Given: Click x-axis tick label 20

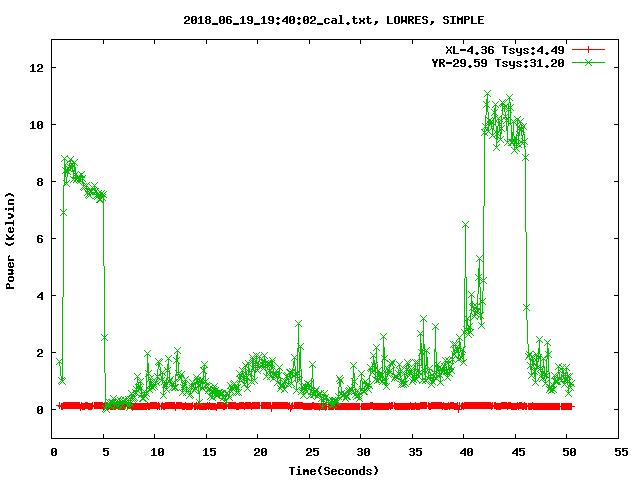Looking at the screenshot, I should point(260,452).
